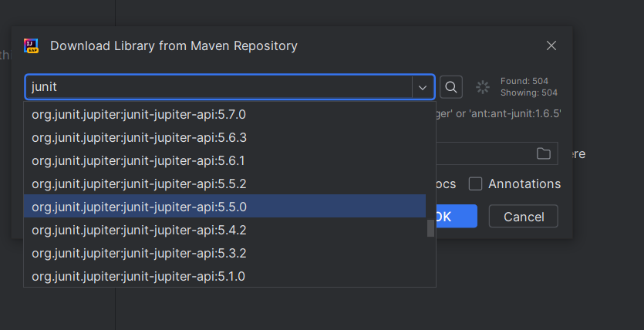Screen dimensions: 644x330
Task: Click the IntelliJ IDEA EAP logo icon
Action: [31, 45]
